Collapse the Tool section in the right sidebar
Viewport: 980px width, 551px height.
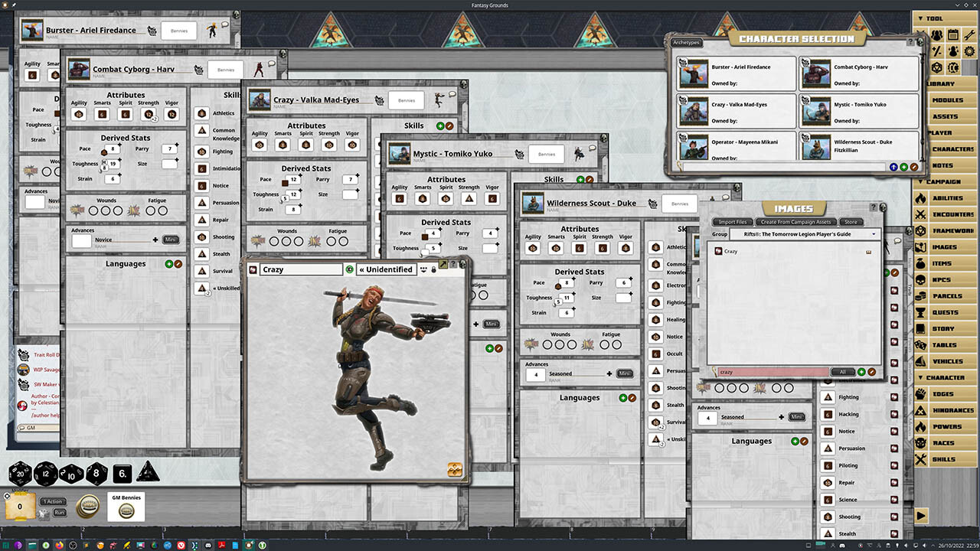point(920,18)
